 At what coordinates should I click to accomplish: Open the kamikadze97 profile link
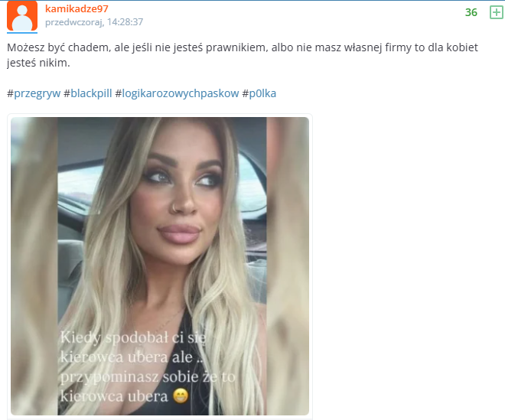click(x=77, y=8)
